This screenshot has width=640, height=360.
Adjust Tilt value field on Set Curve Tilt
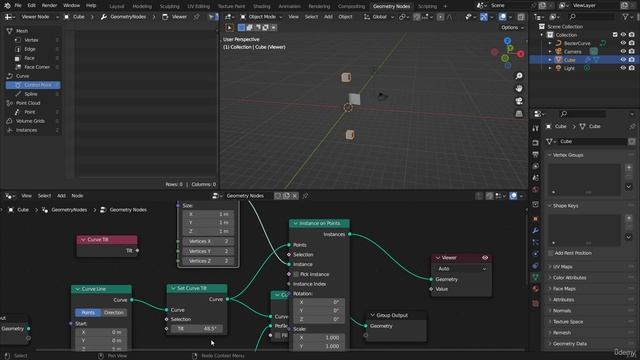click(197, 329)
